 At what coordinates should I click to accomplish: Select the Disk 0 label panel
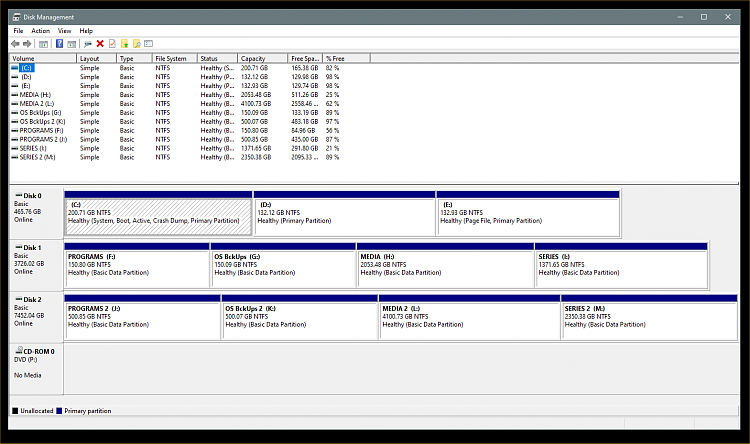click(36, 213)
